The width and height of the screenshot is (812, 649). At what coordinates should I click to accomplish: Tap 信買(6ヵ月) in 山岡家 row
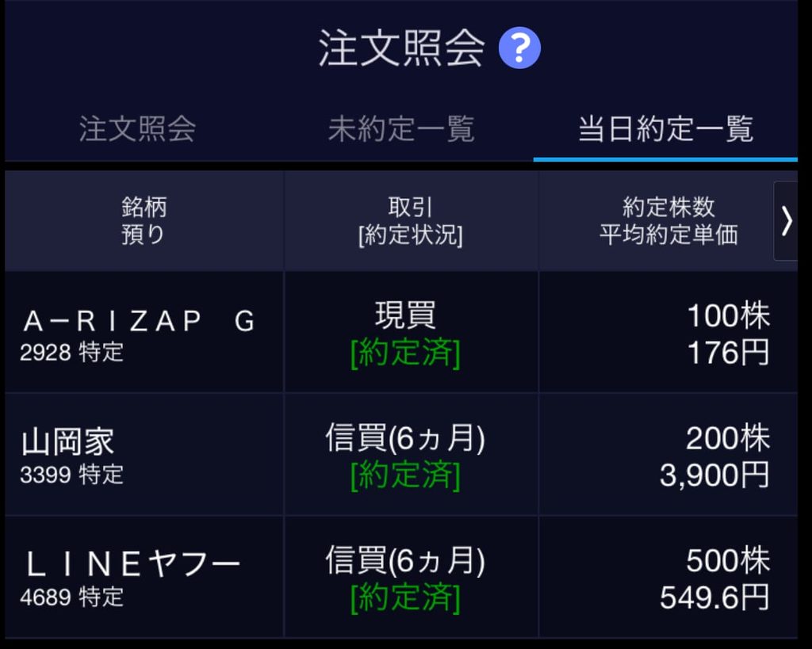(x=405, y=437)
